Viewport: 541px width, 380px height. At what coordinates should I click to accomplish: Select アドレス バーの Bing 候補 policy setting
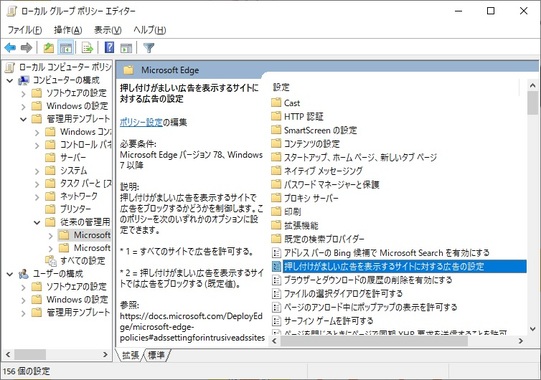[381, 253]
